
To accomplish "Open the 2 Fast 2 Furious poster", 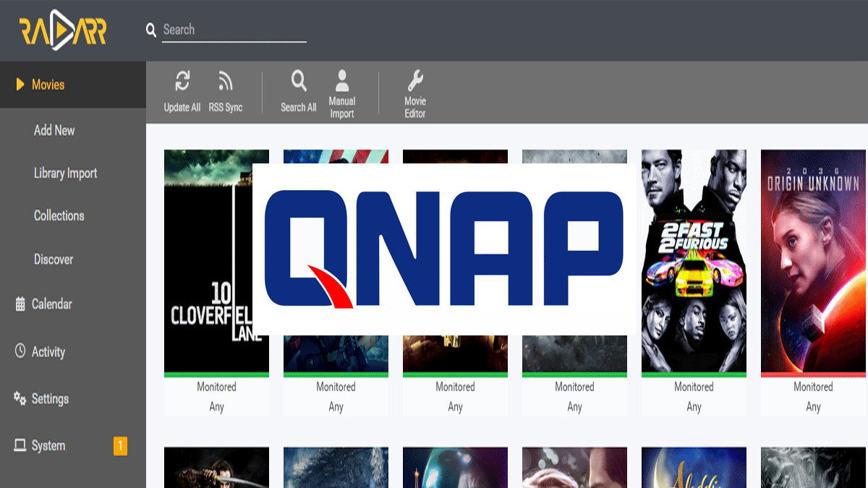I will 694,261.
